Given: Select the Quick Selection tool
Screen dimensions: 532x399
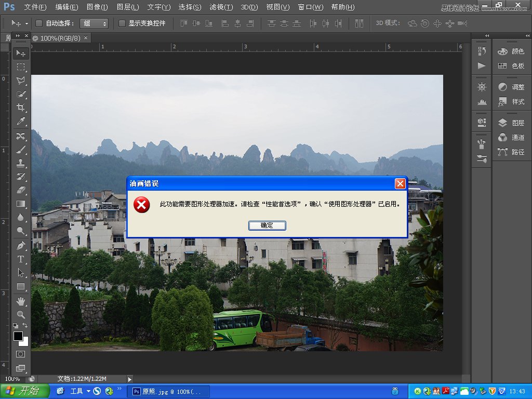Looking at the screenshot, I should [21, 94].
